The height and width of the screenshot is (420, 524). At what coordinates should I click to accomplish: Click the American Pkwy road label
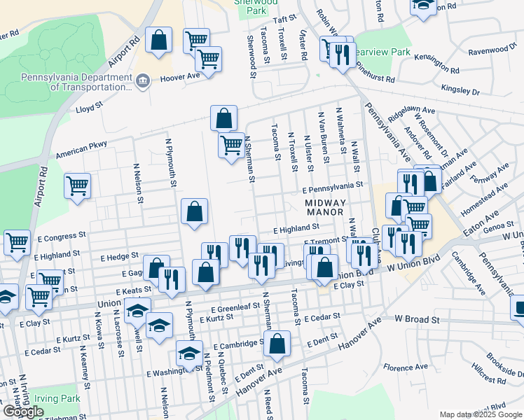click(x=81, y=150)
